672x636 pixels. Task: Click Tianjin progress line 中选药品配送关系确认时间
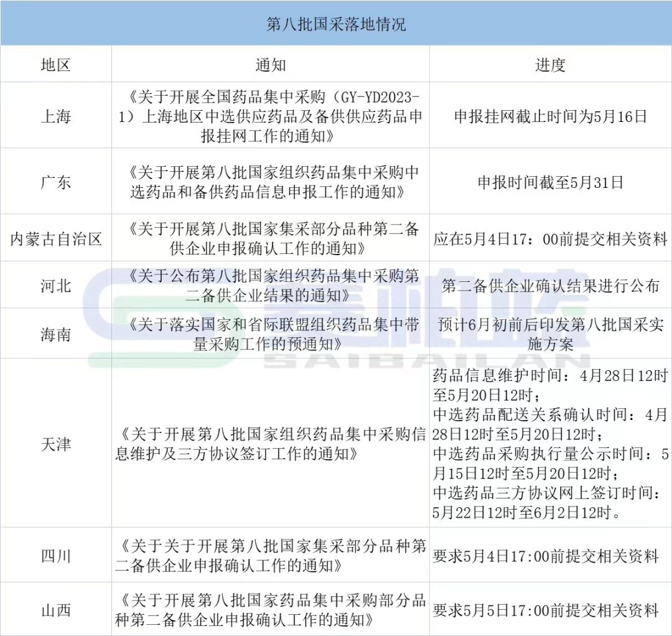(550, 424)
